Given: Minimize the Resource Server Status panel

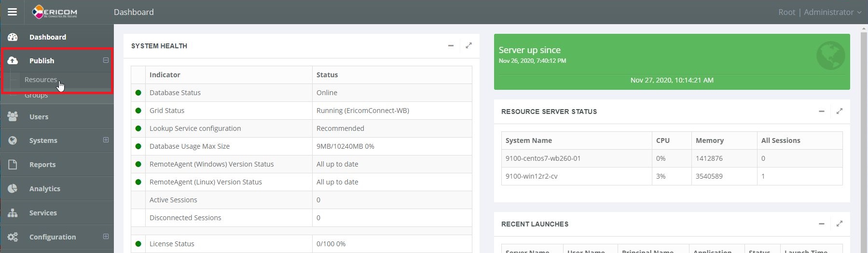Looking at the screenshot, I should [821, 112].
